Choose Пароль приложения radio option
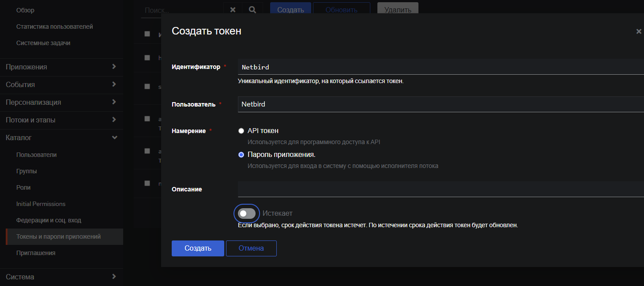This screenshot has height=286, width=644. click(241, 155)
